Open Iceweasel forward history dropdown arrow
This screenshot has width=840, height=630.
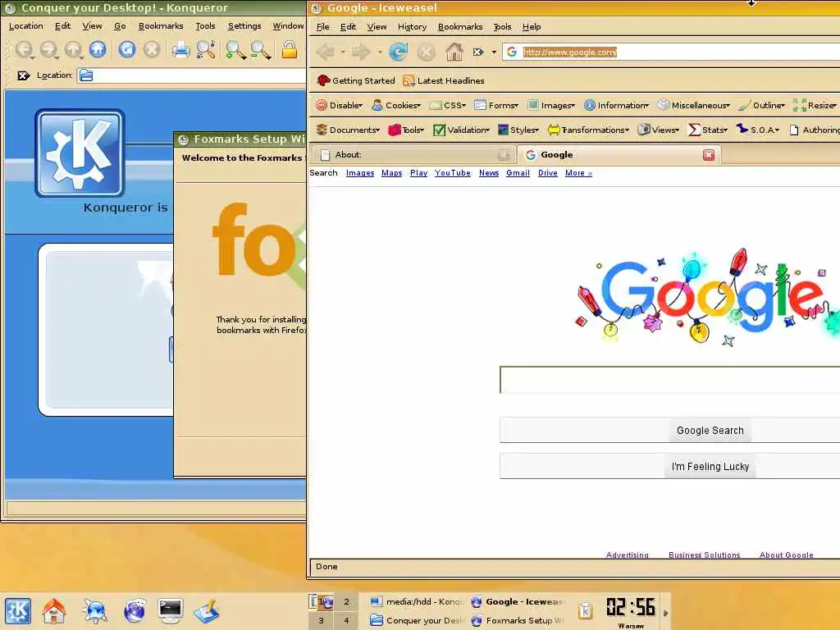[x=379, y=52]
